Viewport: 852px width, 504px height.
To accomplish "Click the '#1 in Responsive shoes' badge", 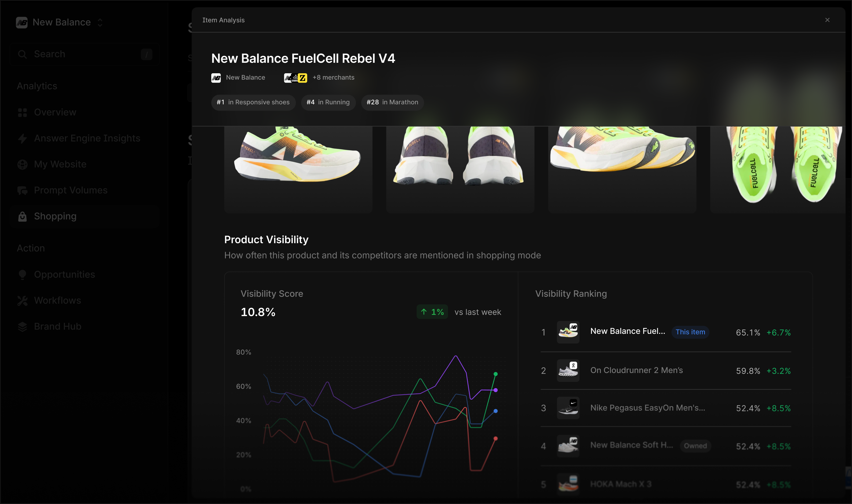I will click(253, 102).
